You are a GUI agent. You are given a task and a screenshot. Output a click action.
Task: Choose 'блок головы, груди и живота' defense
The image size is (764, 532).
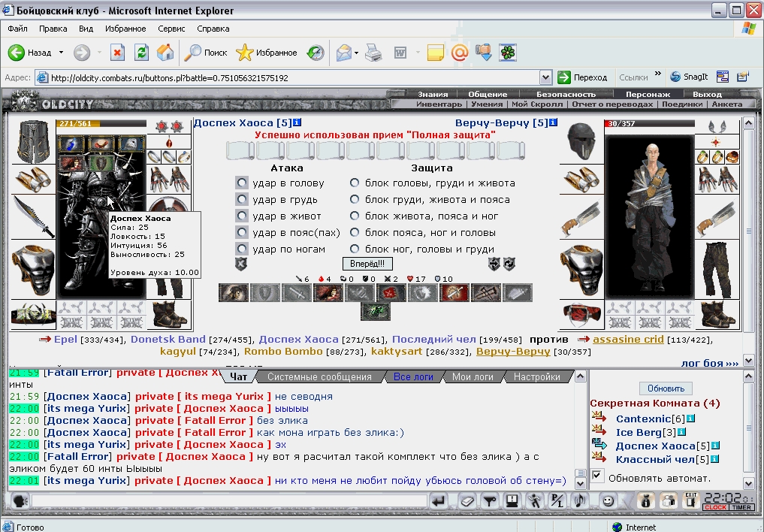355,183
